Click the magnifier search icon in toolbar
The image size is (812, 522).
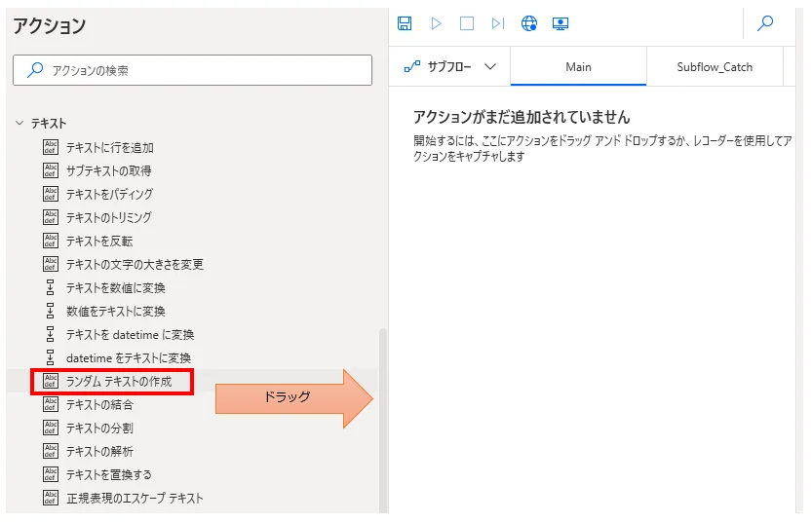click(x=765, y=23)
